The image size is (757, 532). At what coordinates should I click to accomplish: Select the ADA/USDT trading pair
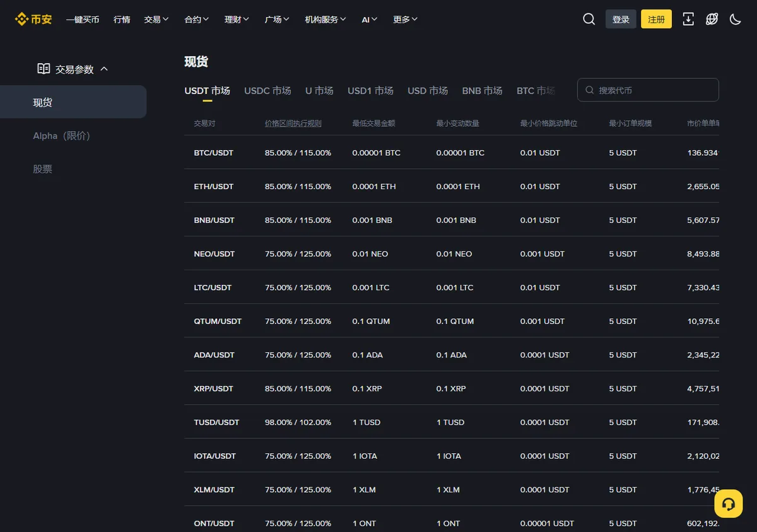point(214,355)
